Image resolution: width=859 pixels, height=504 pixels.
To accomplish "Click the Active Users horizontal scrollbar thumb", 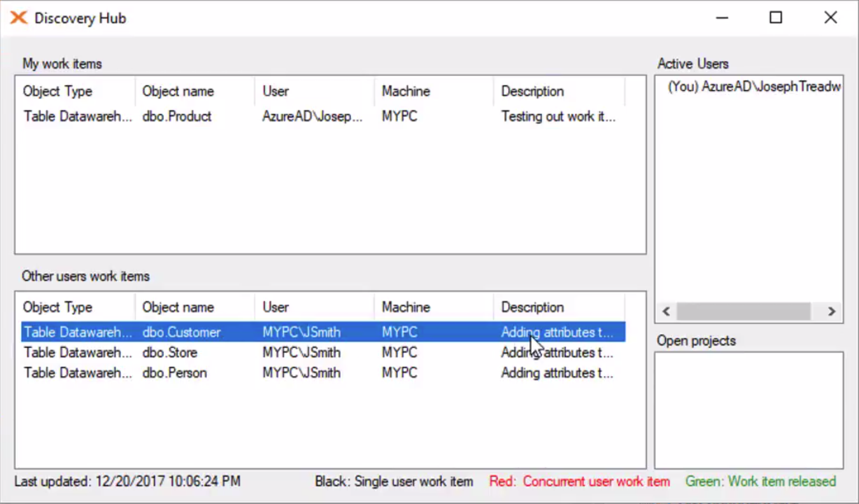I will tap(743, 311).
